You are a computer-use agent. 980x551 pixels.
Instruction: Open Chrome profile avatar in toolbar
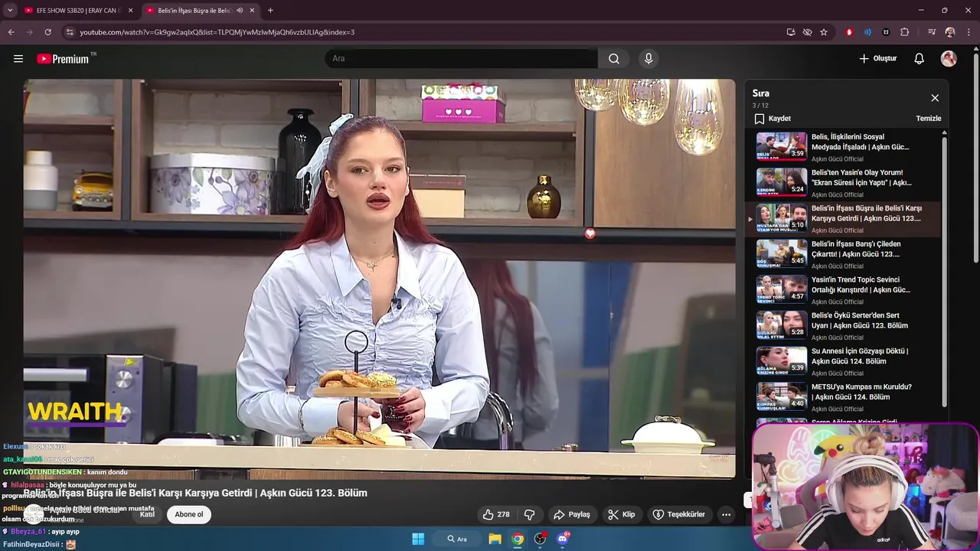click(x=950, y=32)
